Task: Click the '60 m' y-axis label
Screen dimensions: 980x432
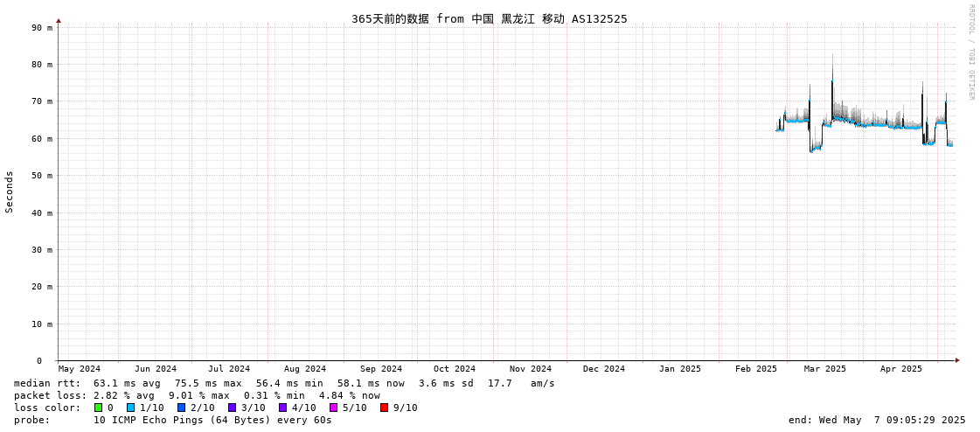Action: pos(41,139)
